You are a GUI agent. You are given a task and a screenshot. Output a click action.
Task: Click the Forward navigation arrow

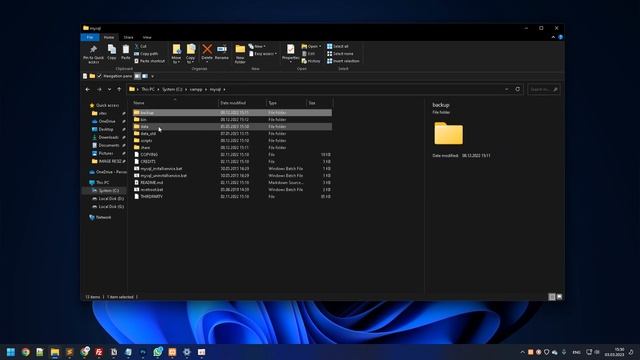point(99,89)
